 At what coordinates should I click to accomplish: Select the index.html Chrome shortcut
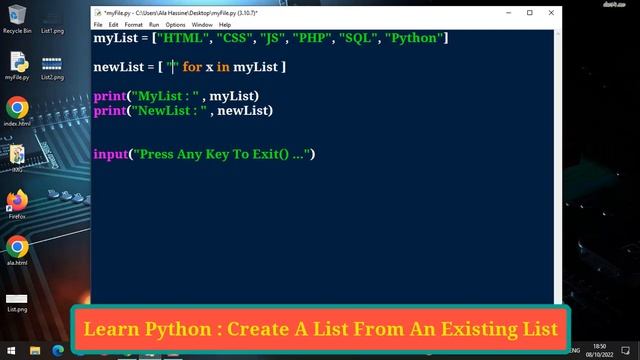(17, 111)
